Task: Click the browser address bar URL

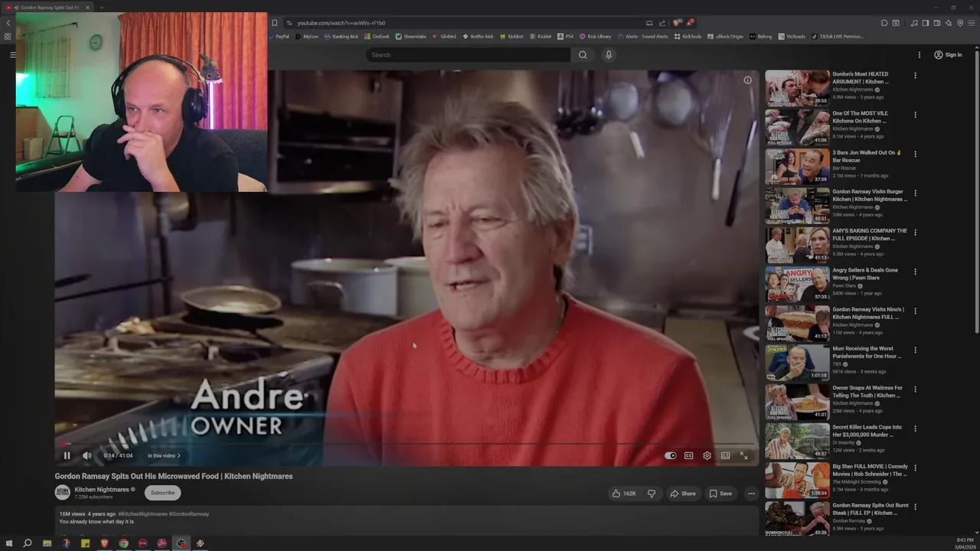Action: [x=341, y=23]
